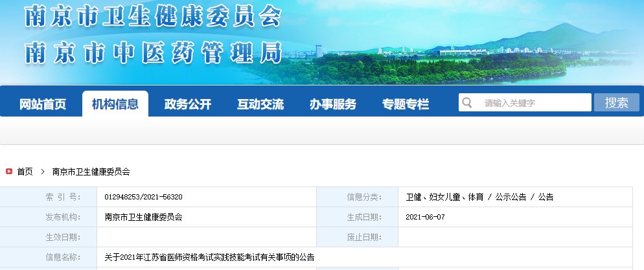The image size is (644, 270).
Task: Click the 发布机构 value in the table
Action: 143,217
